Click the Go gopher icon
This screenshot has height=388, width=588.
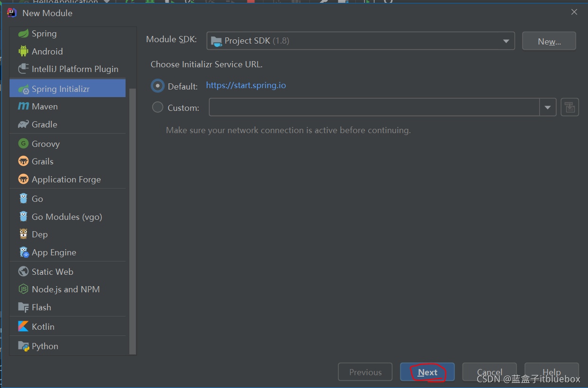[x=23, y=199]
